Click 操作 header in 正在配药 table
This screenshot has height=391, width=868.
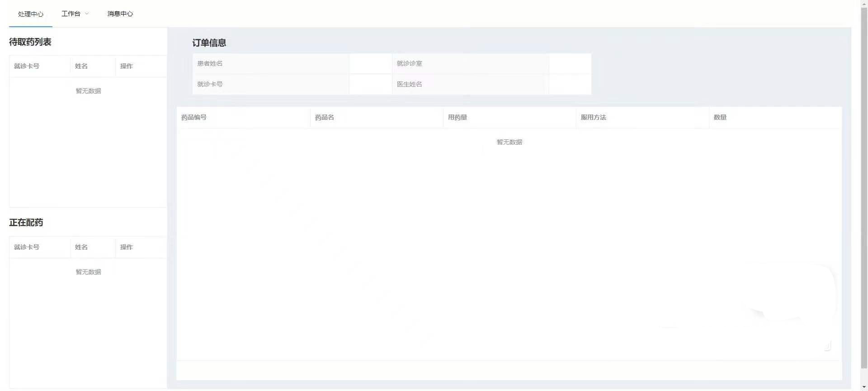click(127, 247)
